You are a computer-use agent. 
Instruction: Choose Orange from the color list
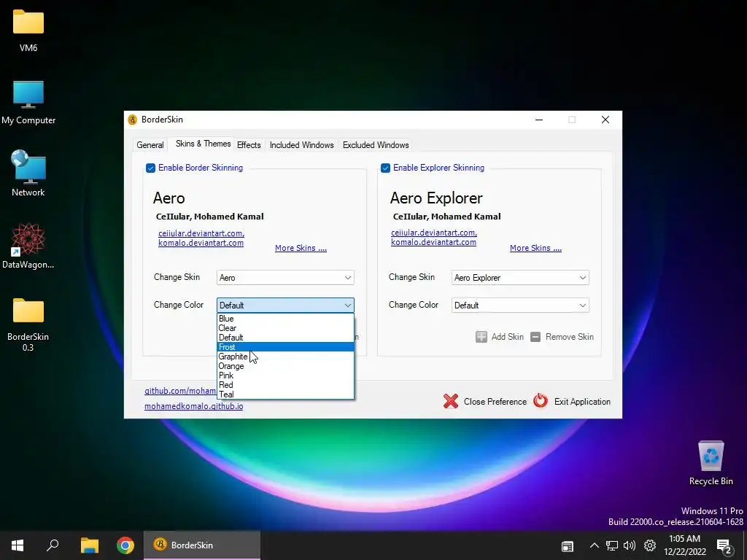[x=285, y=366]
